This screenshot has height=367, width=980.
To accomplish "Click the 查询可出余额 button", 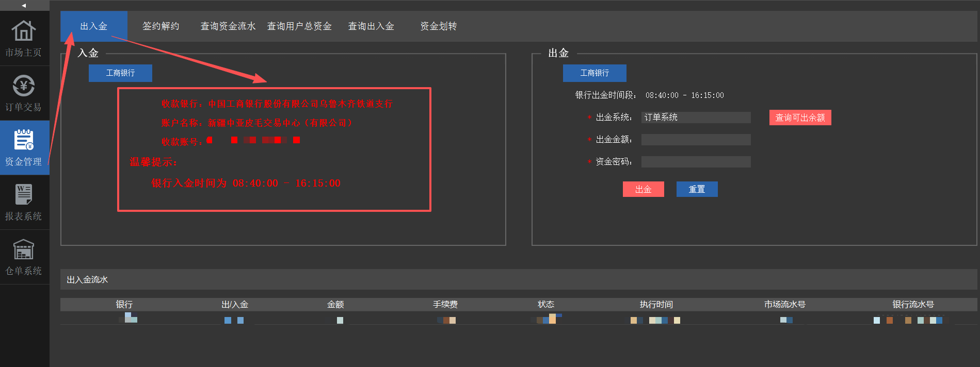I will [x=800, y=118].
